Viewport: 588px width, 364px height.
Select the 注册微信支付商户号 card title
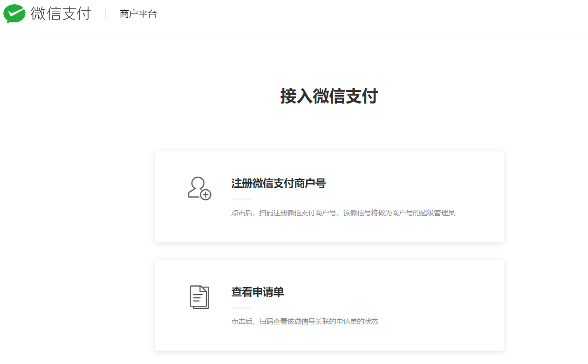pos(278,184)
